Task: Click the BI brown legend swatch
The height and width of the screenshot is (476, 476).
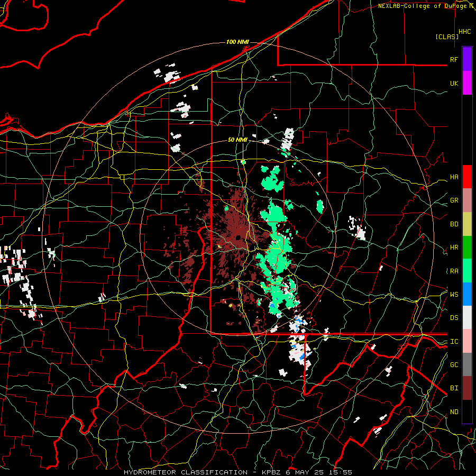Action: 467,388
